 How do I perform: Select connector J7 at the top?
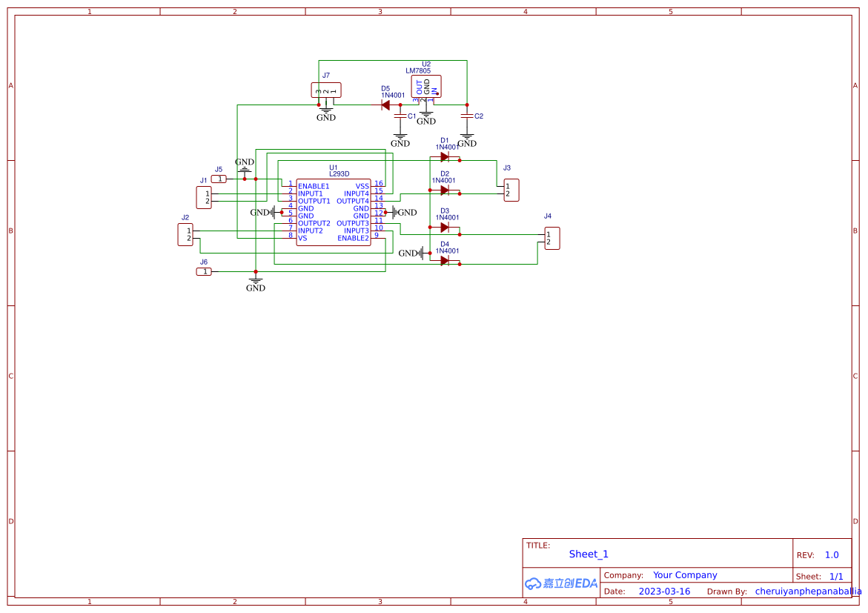pos(325,90)
